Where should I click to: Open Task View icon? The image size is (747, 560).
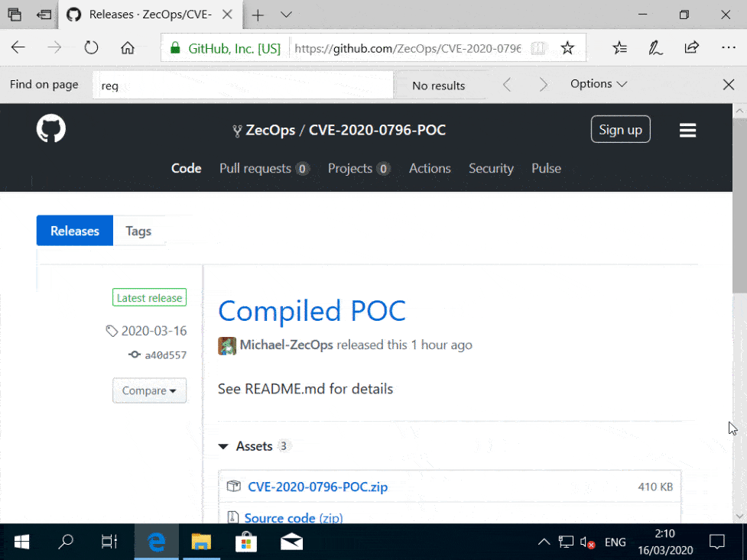pos(109,542)
